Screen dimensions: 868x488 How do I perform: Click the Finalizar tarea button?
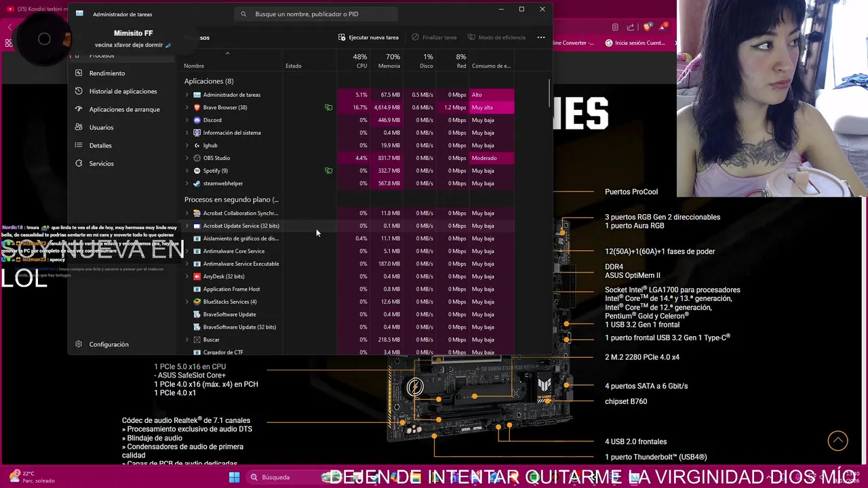pyautogui.click(x=434, y=37)
